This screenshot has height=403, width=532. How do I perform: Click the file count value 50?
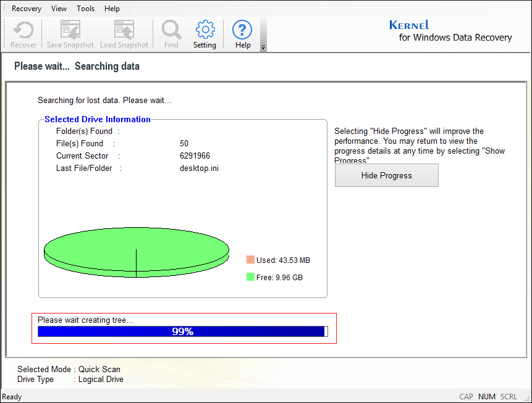pos(184,143)
